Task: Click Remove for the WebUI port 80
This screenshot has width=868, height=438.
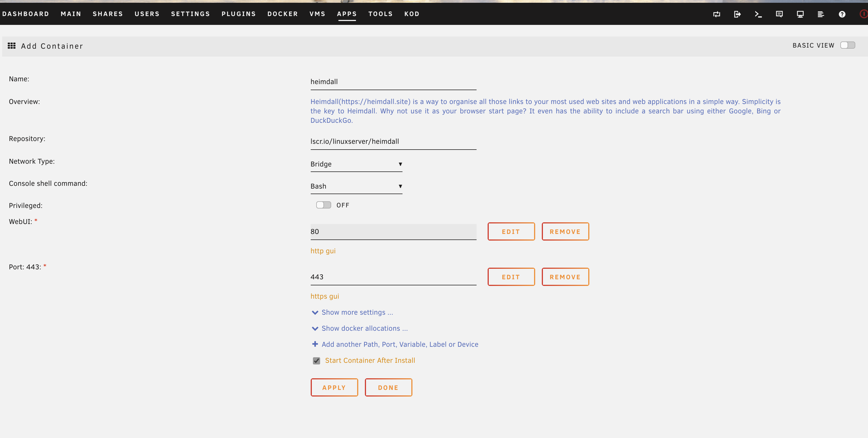Action: [565, 232]
